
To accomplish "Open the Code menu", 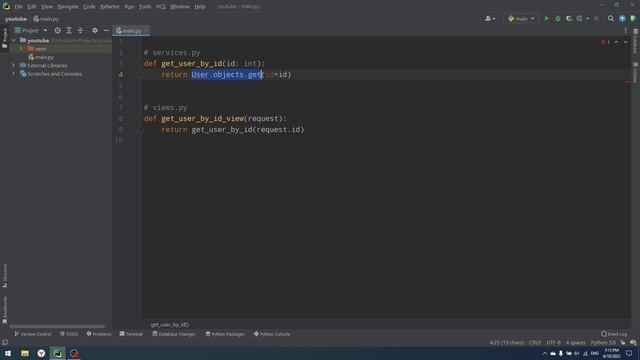I will [x=89, y=7].
